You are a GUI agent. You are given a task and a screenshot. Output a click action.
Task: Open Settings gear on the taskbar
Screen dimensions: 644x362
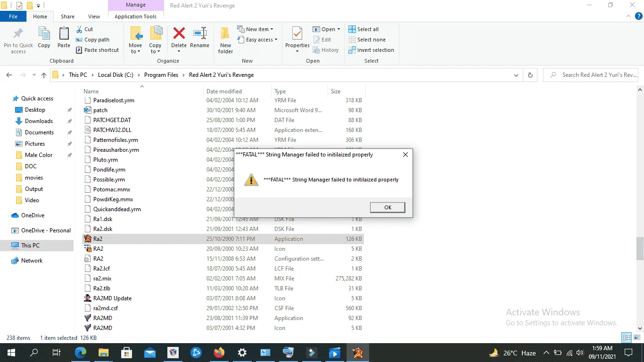pos(242,353)
